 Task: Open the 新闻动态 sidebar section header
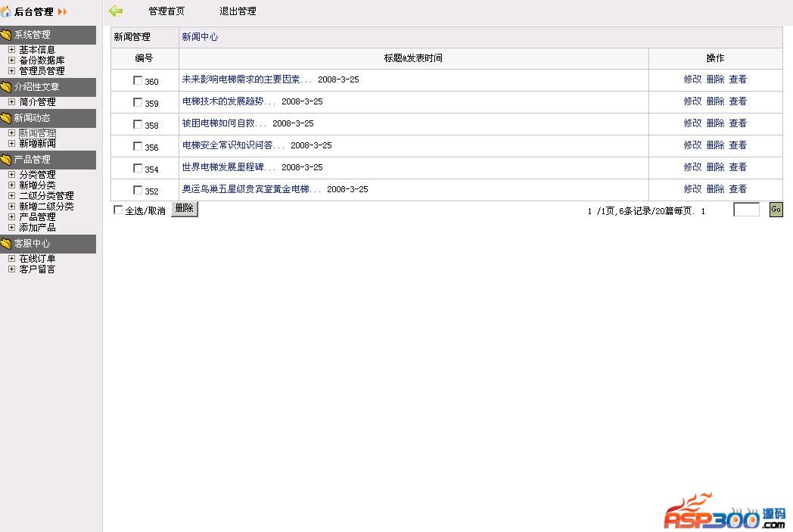point(48,118)
